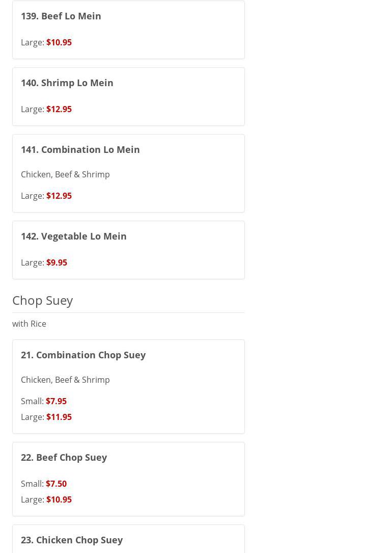Click the Large label under Vegetable Lo Mein
This screenshot has height=553, width=392.
32,262
